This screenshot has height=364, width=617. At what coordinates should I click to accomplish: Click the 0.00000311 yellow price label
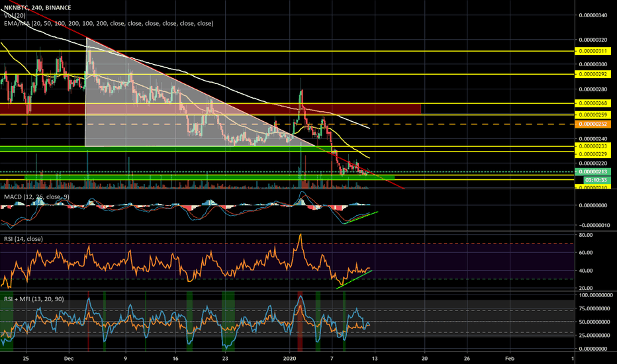point(593,51)
